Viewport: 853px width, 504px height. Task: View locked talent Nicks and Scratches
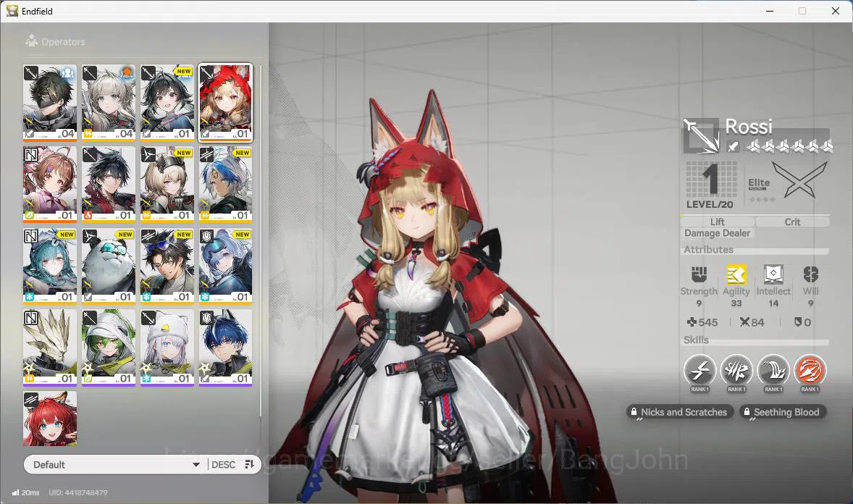679,412
